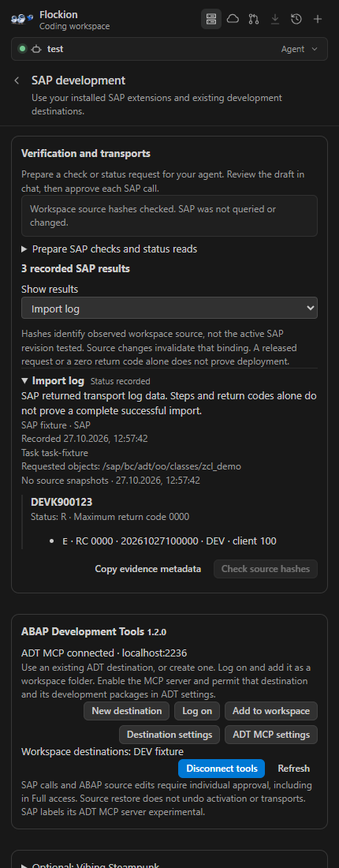Click the 'E · RC 0000' log entry
Screen dimensions: 339x868
pyautogui.click(x=169, y=541)
